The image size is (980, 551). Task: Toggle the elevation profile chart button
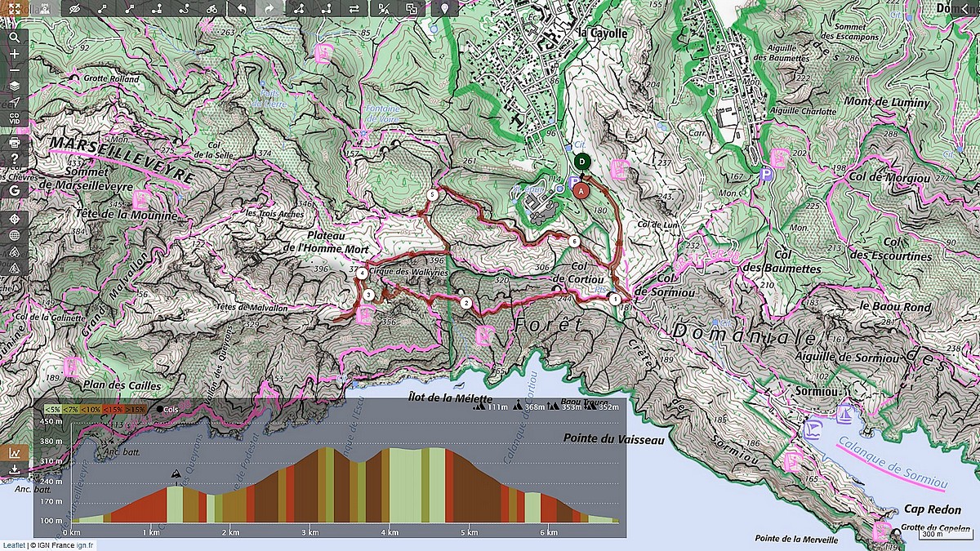pos(15,452)
